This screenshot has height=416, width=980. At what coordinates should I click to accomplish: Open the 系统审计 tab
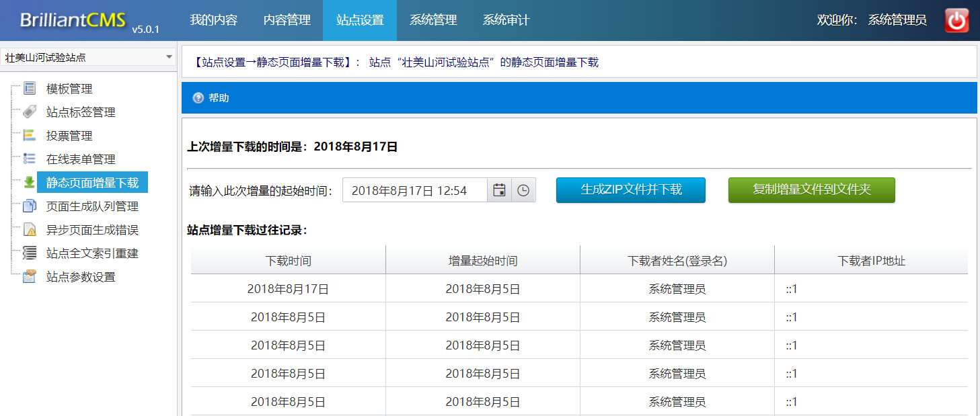click(x=506, y=20)
